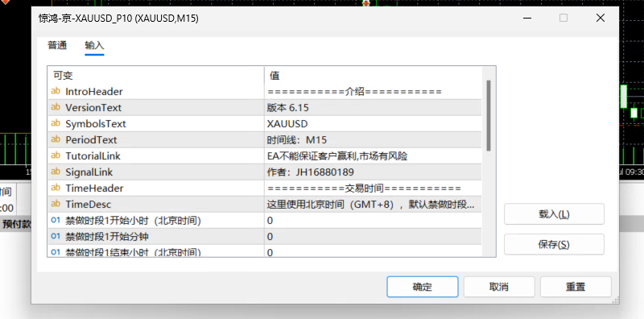644x319 pixels.
Task: Switch to the 普通 tab
Action: [57, 45]
